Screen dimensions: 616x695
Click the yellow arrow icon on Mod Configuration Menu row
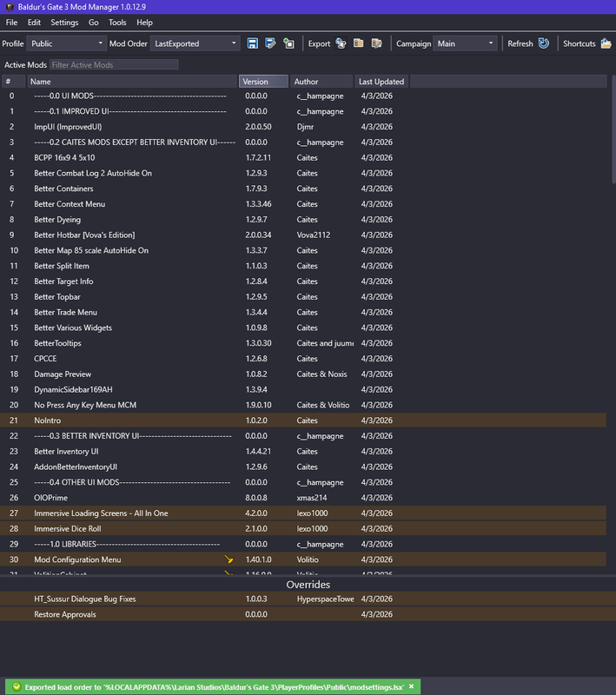tap(229, 559)
